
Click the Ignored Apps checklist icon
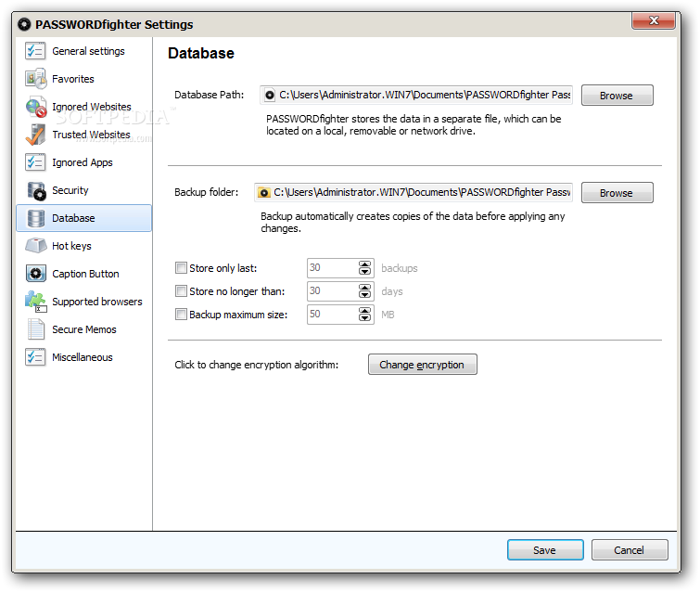point(35,162)
